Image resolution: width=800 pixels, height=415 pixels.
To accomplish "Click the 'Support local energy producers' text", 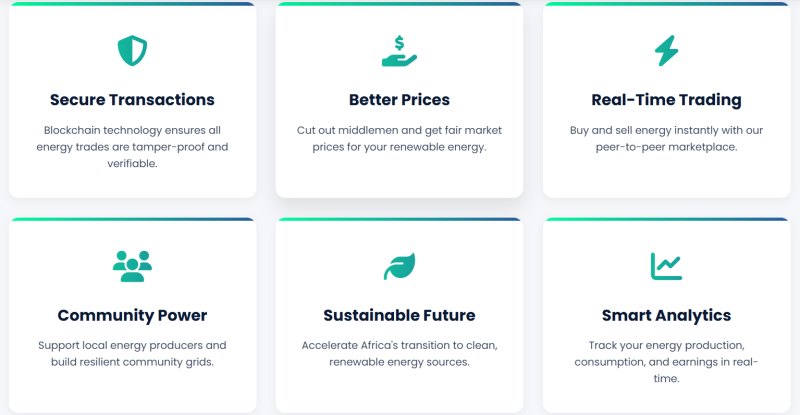I will (132, 353).
